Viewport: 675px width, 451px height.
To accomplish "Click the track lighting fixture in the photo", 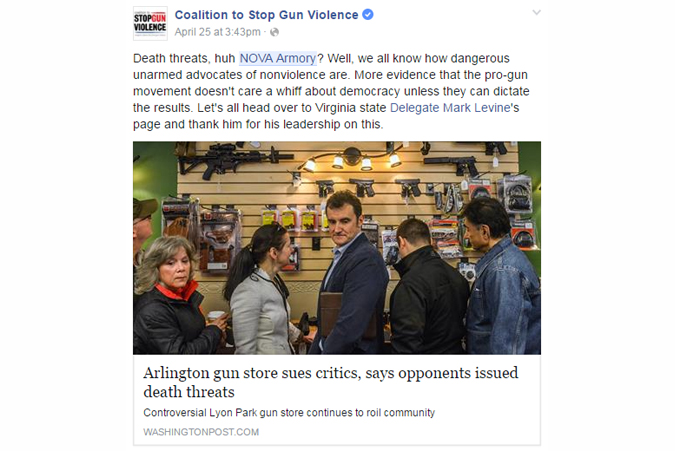I will pyautogui.click(x=351, y=158).
